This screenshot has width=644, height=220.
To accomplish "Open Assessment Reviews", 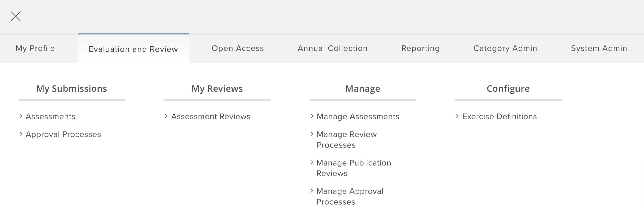I will pos(211,117).
